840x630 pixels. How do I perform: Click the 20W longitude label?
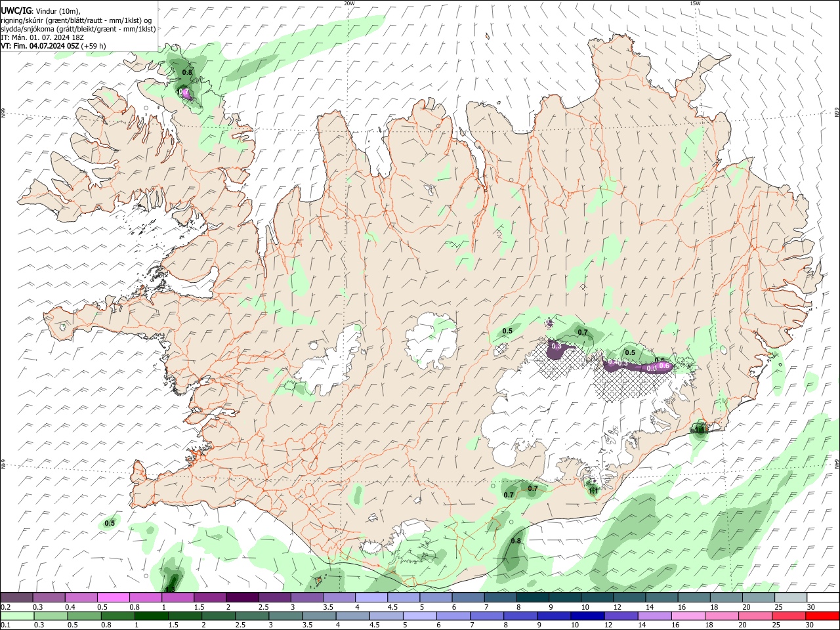[349, 3]
